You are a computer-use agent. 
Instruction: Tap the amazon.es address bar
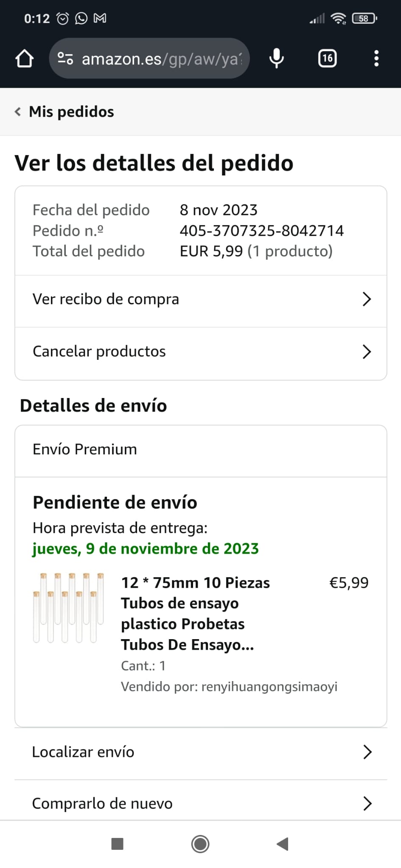161,59
